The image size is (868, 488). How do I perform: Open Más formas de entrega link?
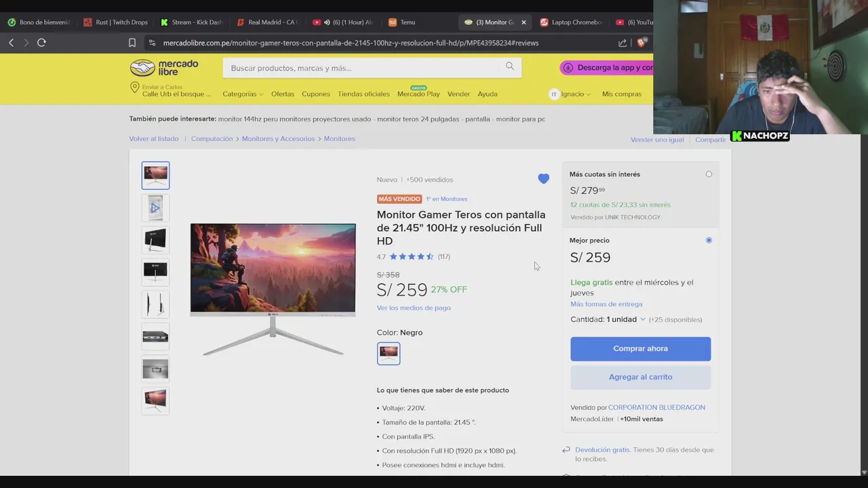tap(606, 304)
